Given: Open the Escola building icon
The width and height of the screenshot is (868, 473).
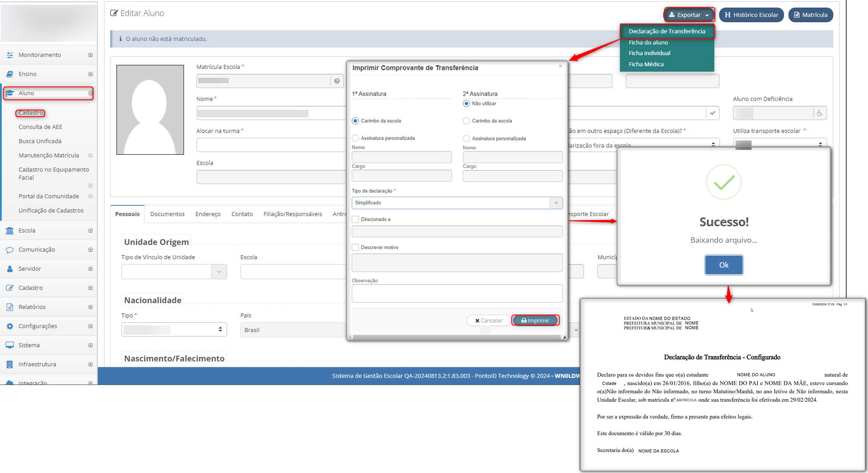Looking at the screenshot, I should (x=10, y=231).
